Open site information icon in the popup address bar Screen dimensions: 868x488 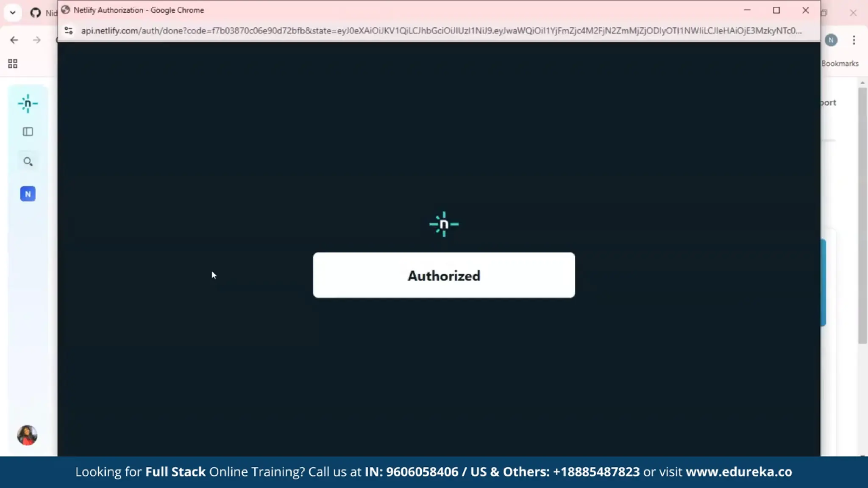[x=69, y=30]
